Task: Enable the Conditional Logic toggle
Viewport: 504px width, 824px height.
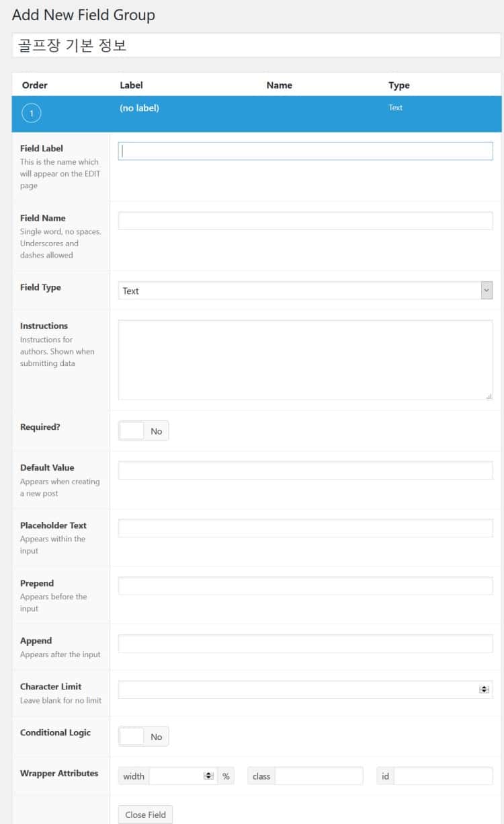Action: click(144, 737)
